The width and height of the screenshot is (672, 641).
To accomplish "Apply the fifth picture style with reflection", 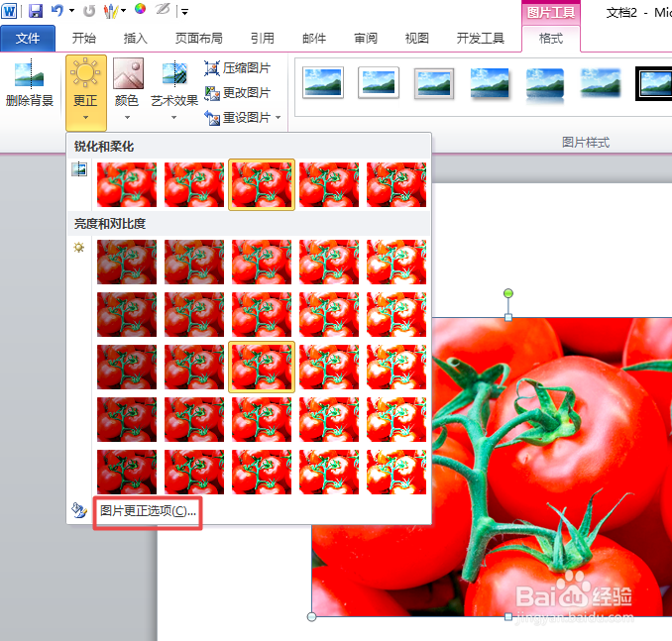I will tap(545, 84).
